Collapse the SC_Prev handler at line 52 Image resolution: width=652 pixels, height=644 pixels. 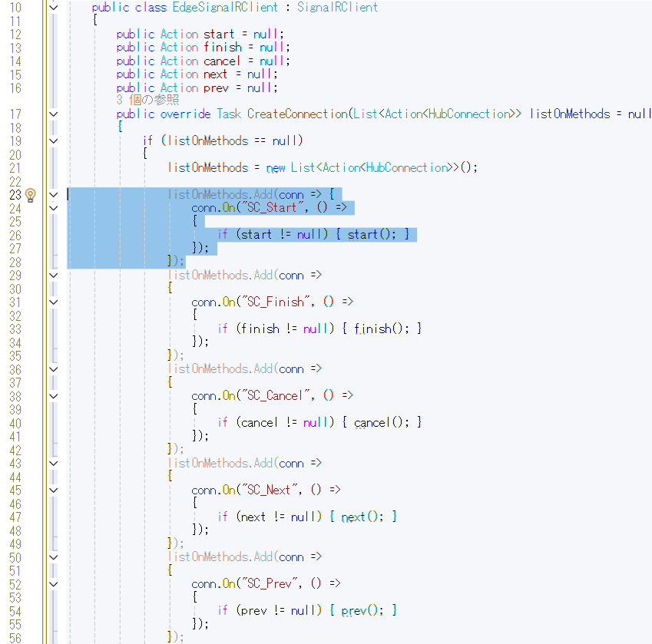point(54,584)
